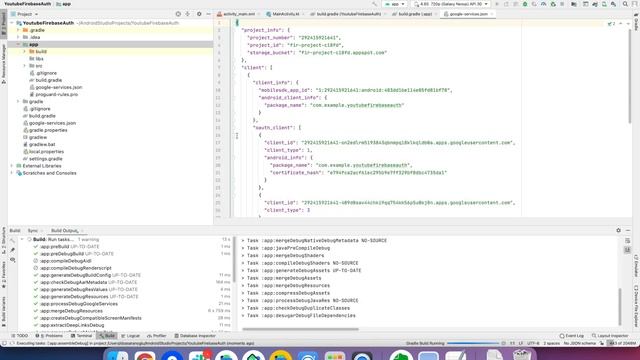
Task: Click the locate-file target icon in Project panel
Action: (x=178, y=14)
